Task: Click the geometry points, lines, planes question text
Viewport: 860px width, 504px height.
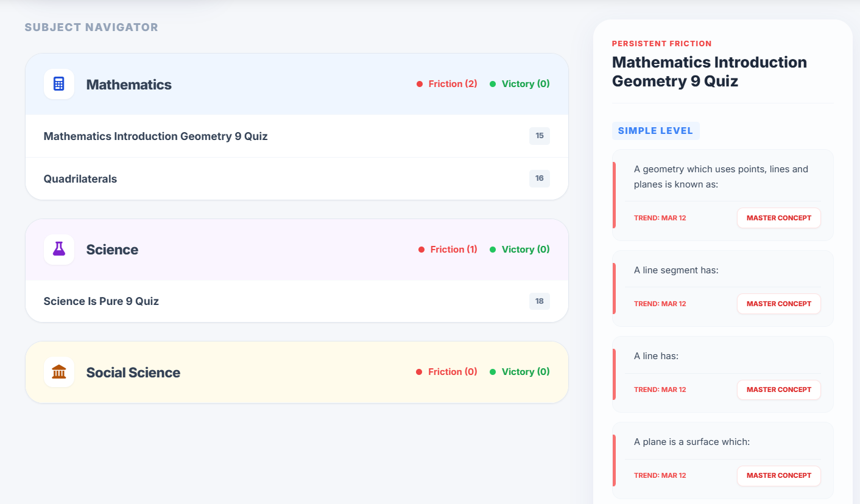Action: tap(721, 177)
